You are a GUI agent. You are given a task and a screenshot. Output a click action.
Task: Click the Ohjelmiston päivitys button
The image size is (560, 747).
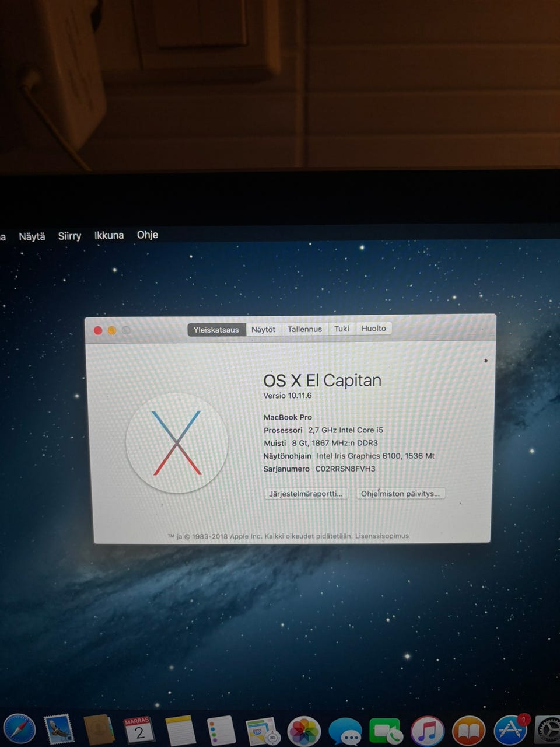400,494
